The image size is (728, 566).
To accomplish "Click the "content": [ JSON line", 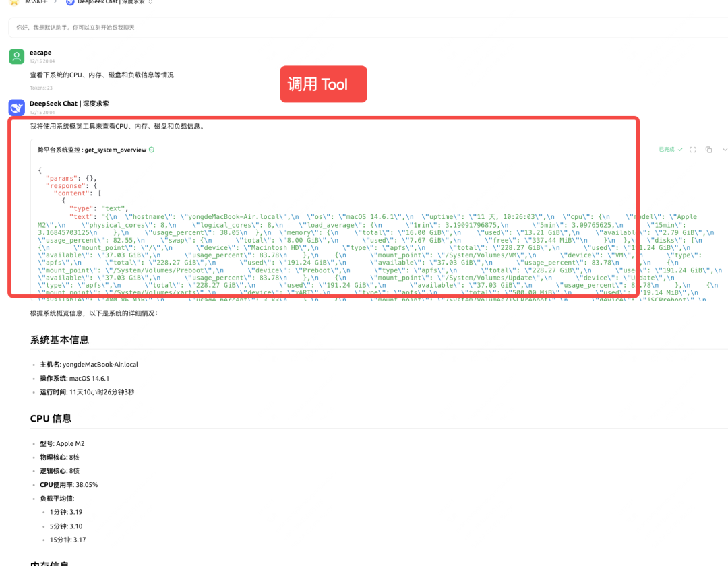I will (x=78, y=193).
